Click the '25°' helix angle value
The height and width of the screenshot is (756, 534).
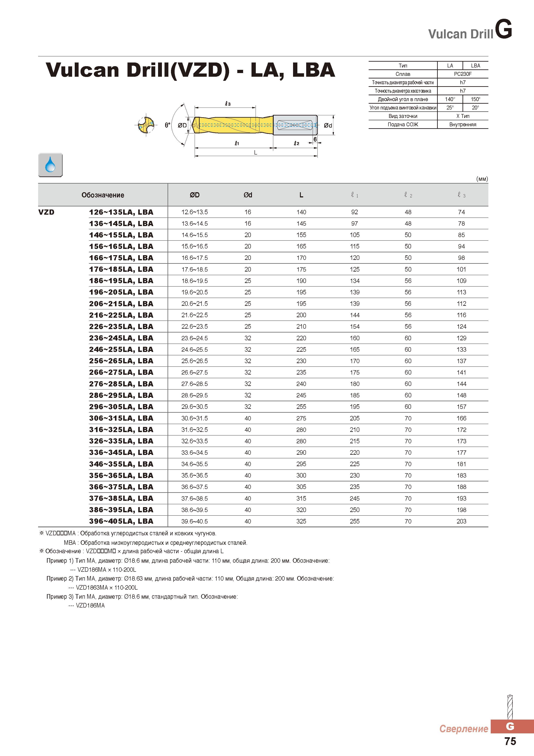450,108
